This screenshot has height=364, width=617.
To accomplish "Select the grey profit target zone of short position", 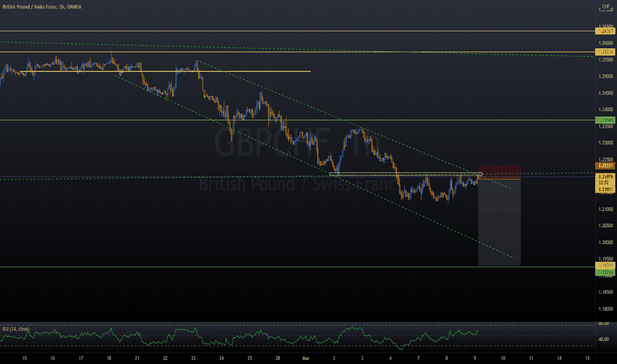I will click(x=499, y=222).
